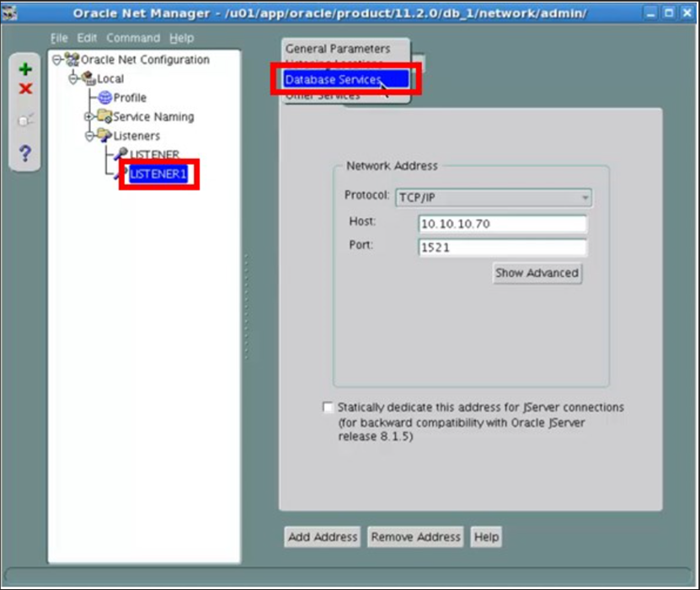The width and height of the screenshot is (700, 590).
Task: Close the Oracle Net Manager window
Action: (687, 13)
